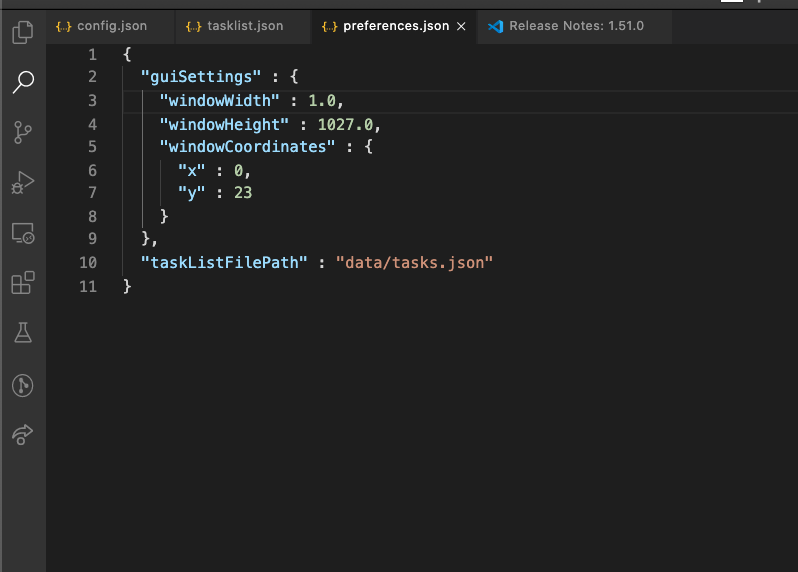The image size is (798, 572).
Task: Open the Explorer view in activity bar
Action: (x=23, y=33)
